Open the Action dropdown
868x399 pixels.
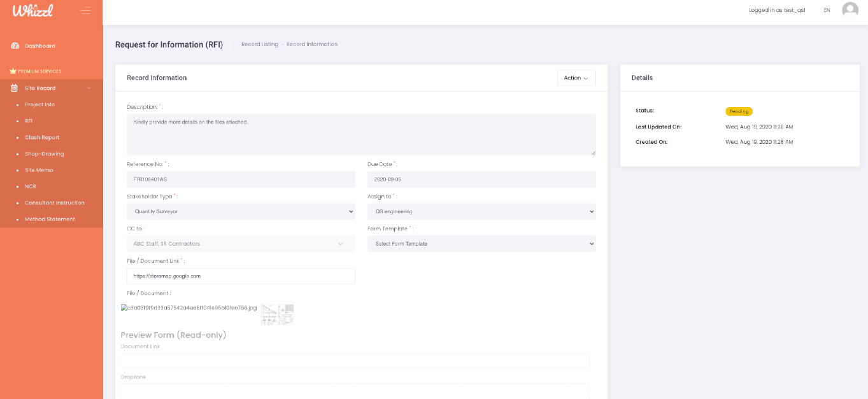tap(576, 78)
